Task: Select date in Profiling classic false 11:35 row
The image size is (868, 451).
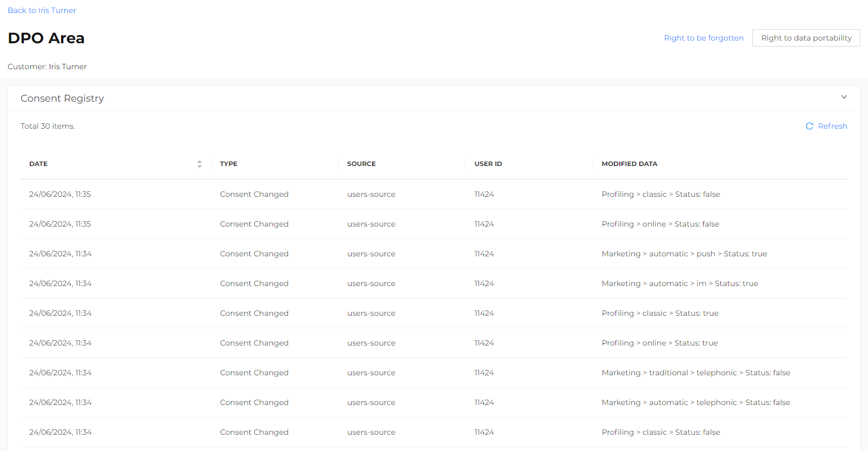Action: (60, 194)
